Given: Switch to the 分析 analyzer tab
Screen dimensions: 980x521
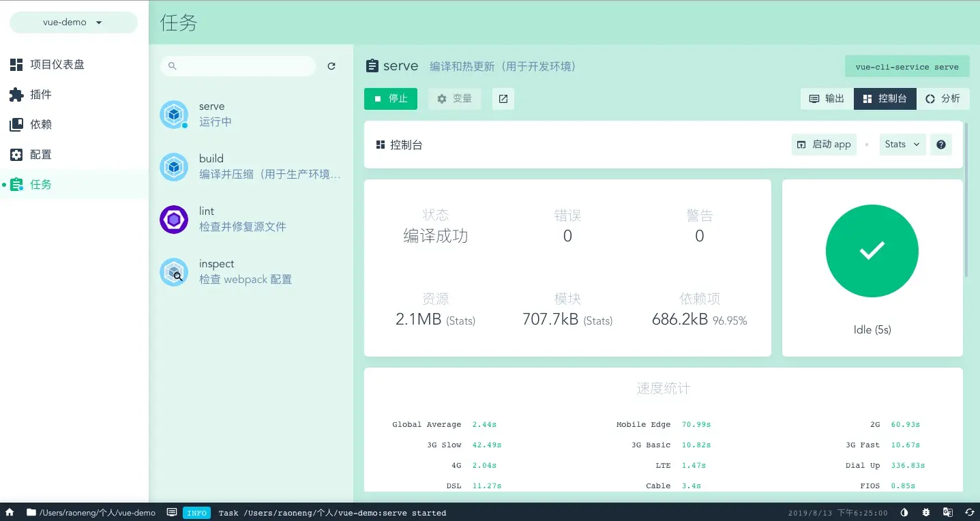Looking at the screenshot, I should point(942,99).
